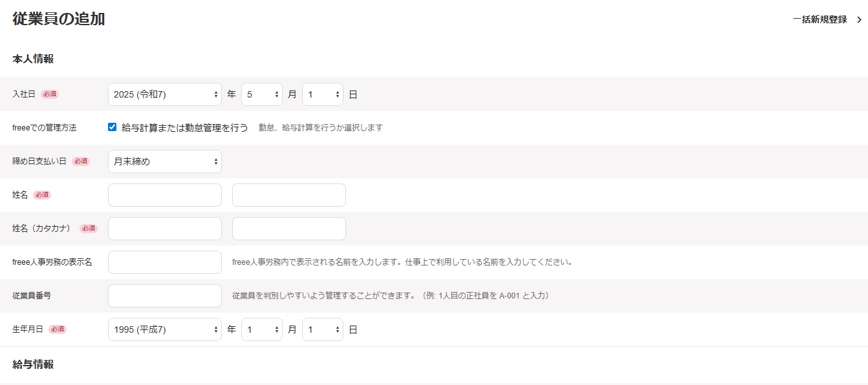The width and height of the screenshot is (868, 385).
Task: Focus the 従業員番号 input field
Action: click(x=164, y=296)
